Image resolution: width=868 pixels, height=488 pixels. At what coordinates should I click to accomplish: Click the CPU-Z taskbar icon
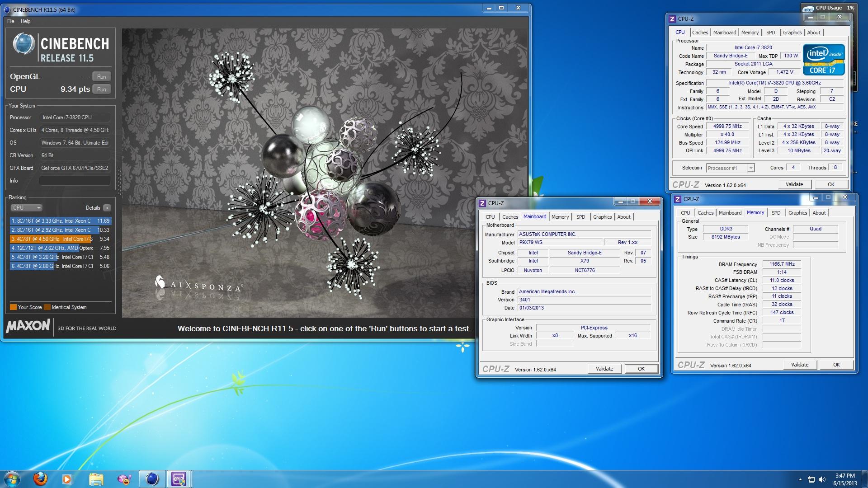pos(179,479)
